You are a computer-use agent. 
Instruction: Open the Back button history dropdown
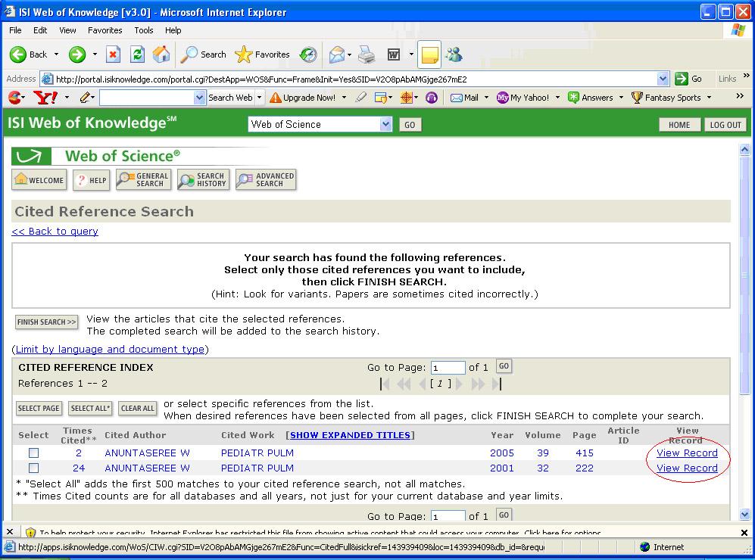click(x=56, y=54)
